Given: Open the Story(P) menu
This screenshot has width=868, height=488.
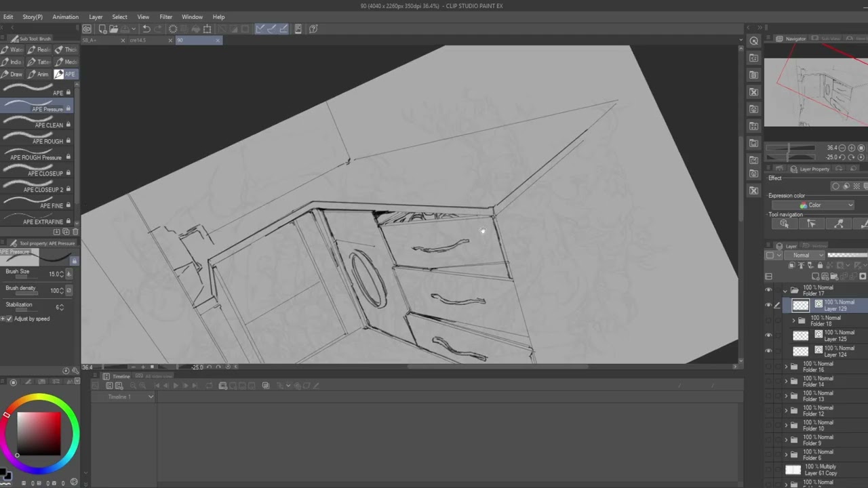Looking at the screenshot, I should pyautogui.click(x=33, y=17).
